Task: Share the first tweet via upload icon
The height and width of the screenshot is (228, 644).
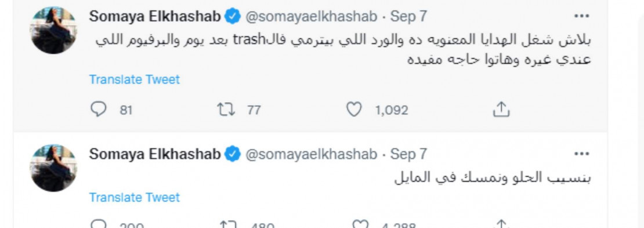Action: (501, 109)
